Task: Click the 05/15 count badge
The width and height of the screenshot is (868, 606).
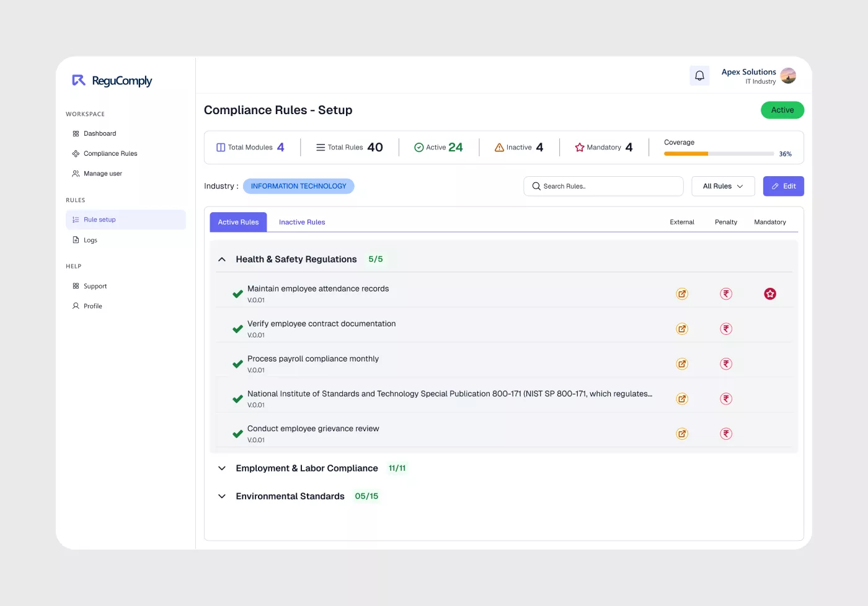Action: (x=366, y=496)
